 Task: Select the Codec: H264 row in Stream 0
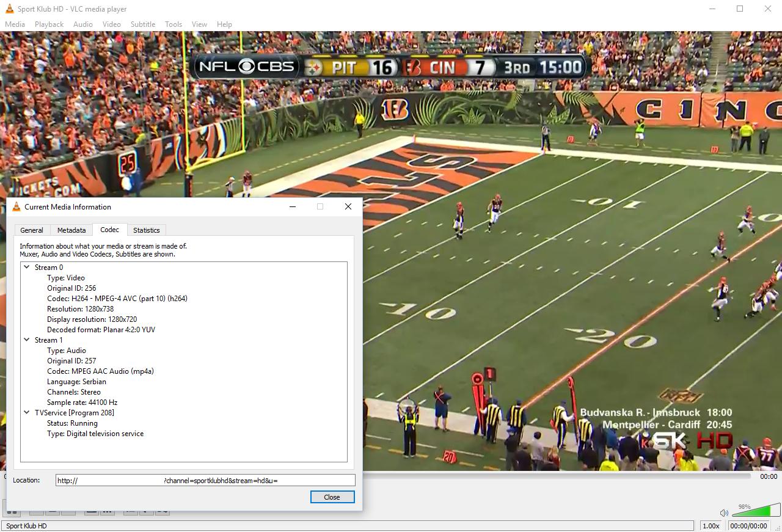point(117,299)
